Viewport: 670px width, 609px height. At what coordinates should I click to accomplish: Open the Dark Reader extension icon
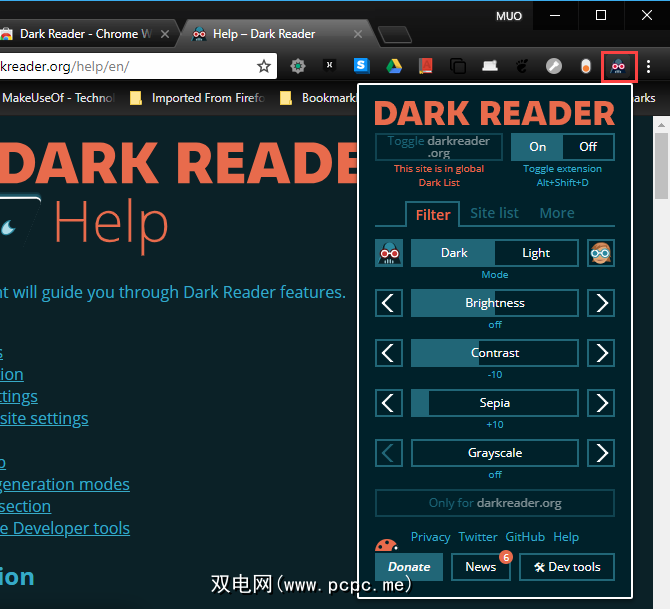click(618, 66)
